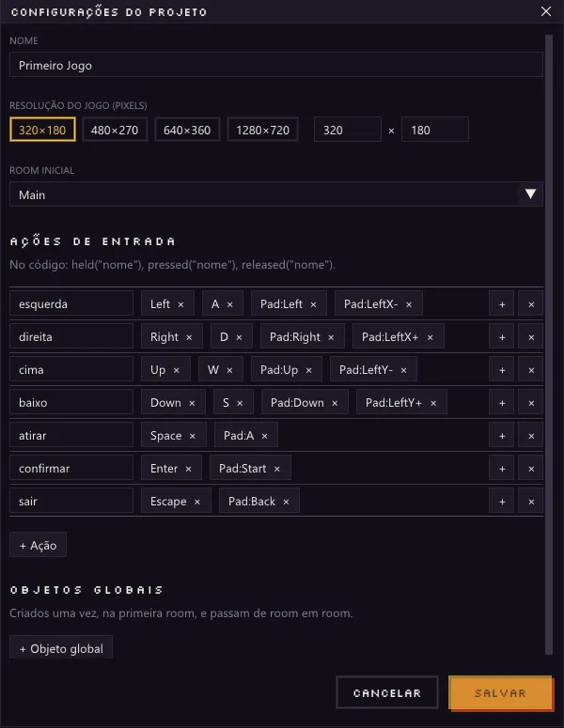Select the 480×270 resolution preset
564x728 pixels.
coord(115,130)
